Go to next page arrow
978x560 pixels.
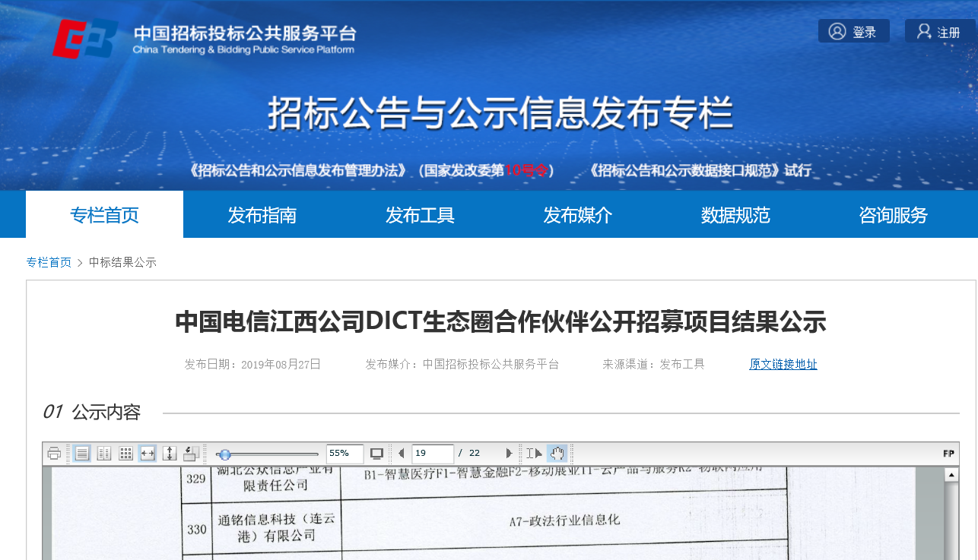[x=509, y=454]
